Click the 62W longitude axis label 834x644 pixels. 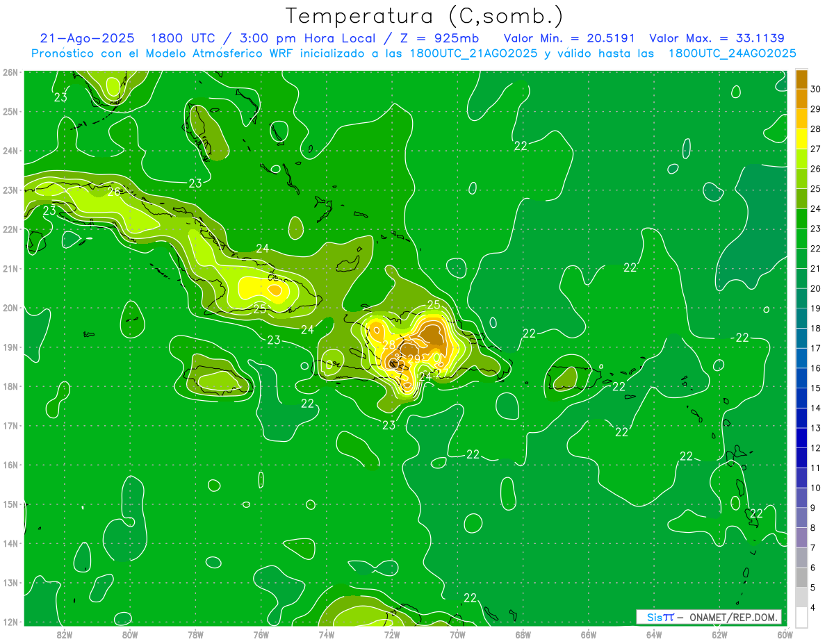719,634
